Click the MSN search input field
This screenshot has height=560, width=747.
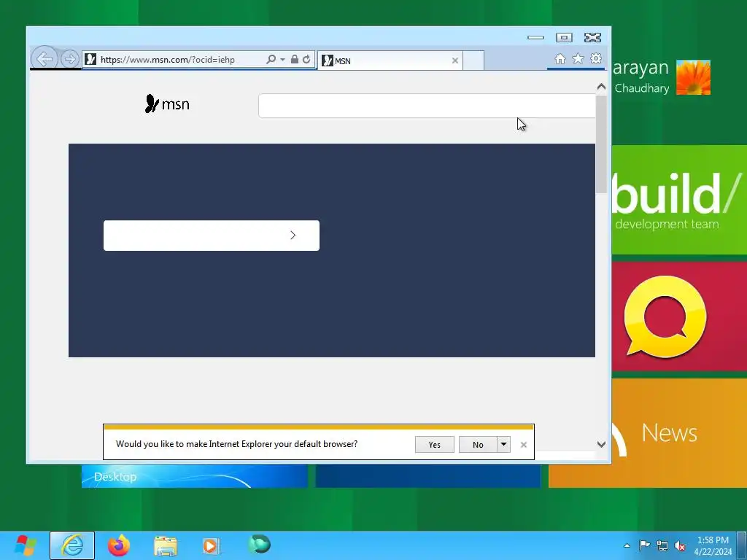click(427, 106)
